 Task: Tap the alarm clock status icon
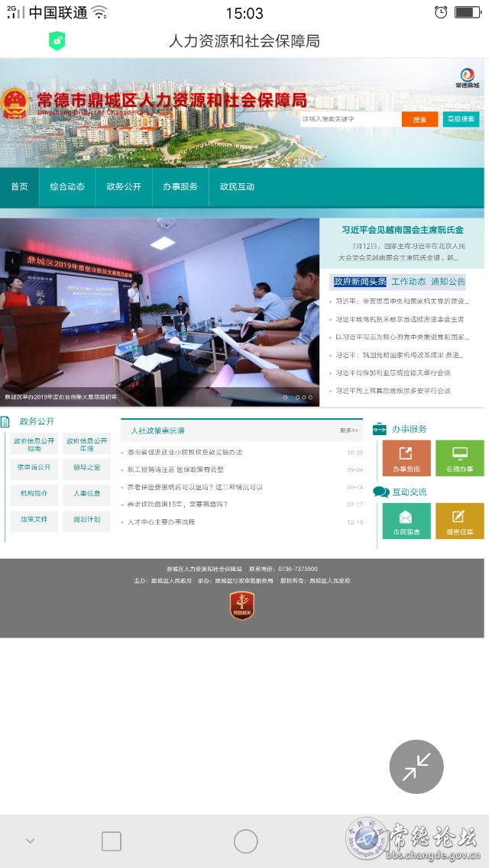click(441, 12)
